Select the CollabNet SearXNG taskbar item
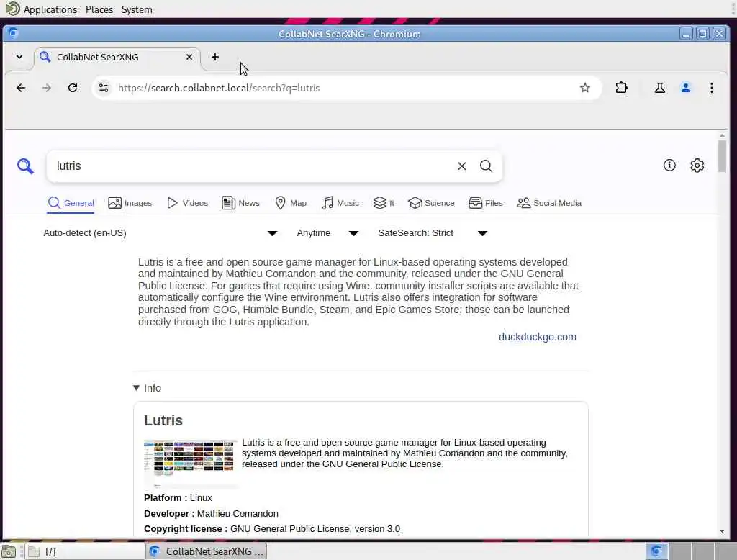 tap(207, 551)
